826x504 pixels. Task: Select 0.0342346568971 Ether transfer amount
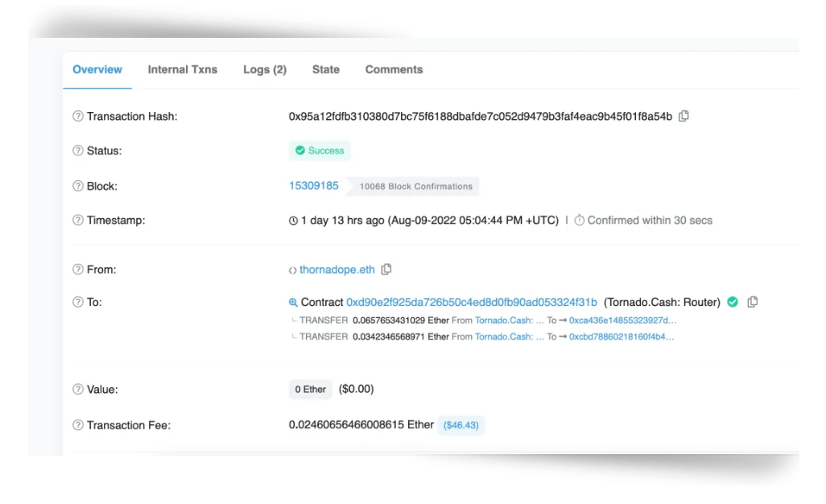[x=401, y=337]
